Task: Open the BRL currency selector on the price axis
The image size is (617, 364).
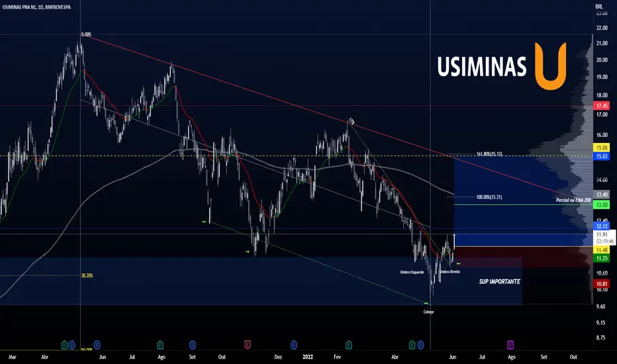Action: click(x=599, y=7)
